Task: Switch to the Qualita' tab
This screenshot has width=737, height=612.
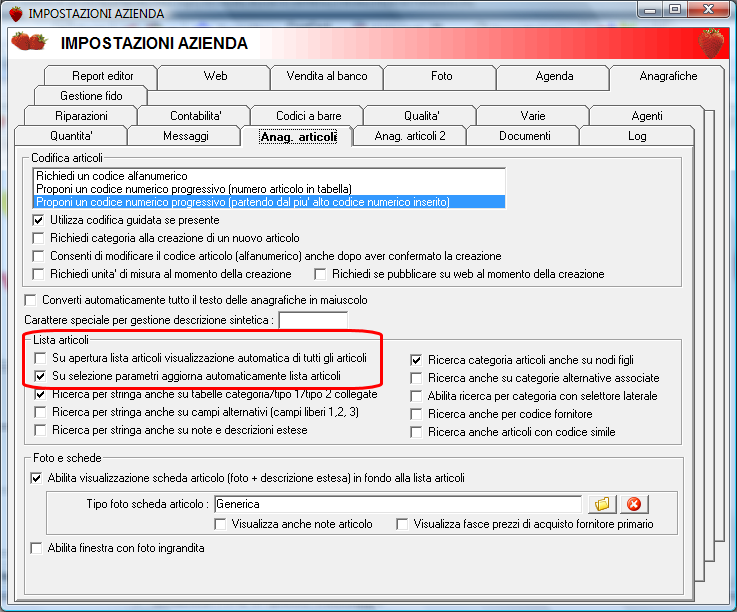Action: (422, 116)
